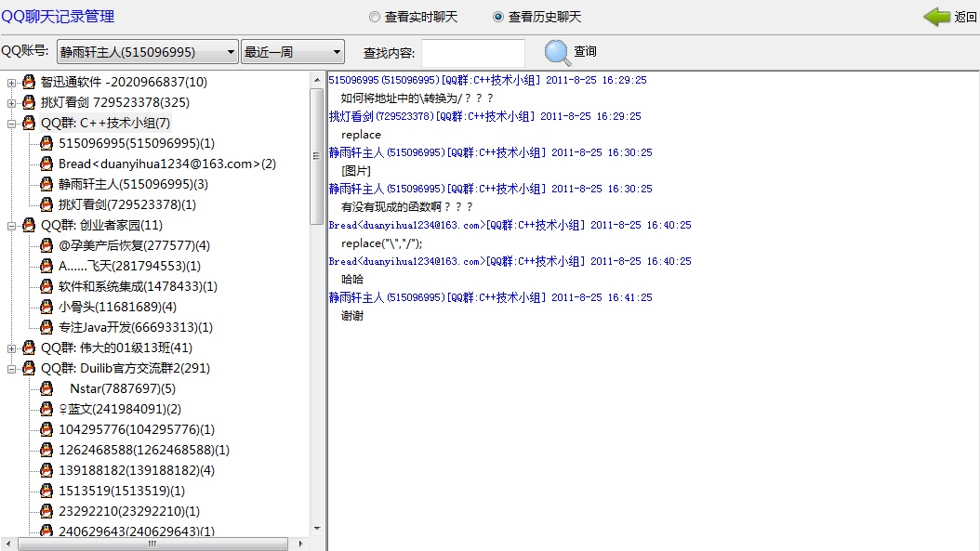Image resolution: width=980 pixels, height=551 pixels.
Task: Click the contact icon beside Nstar(7887697)
Action: pos(46,388)
